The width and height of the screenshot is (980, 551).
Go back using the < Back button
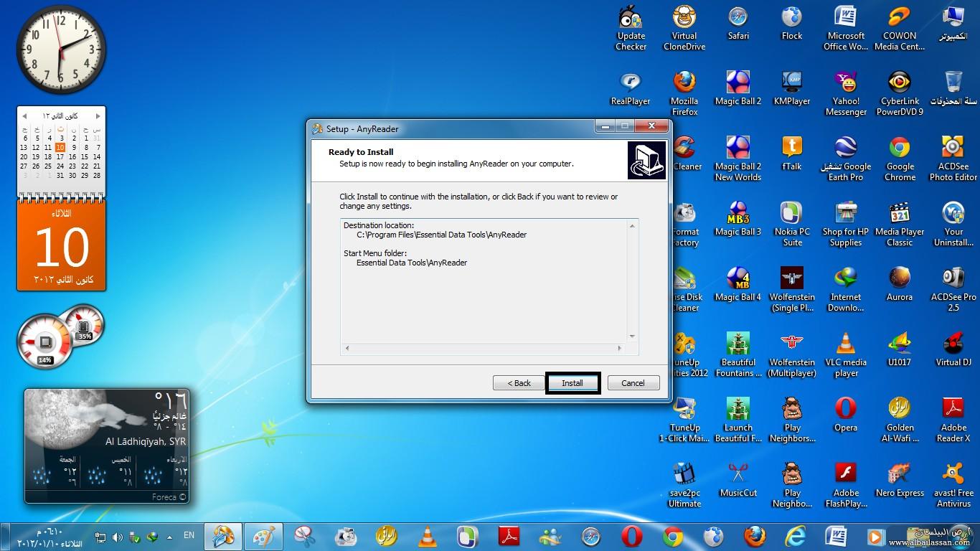coord(519,383)
